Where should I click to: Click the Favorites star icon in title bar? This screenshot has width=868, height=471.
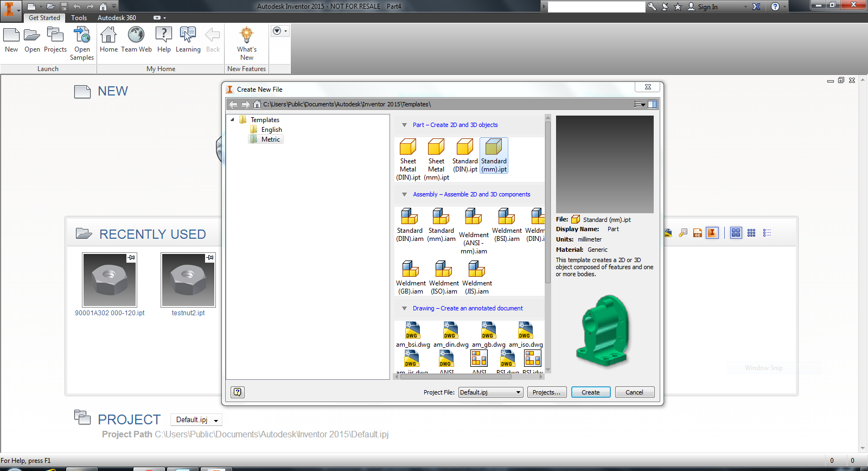[x=678, y=7]
